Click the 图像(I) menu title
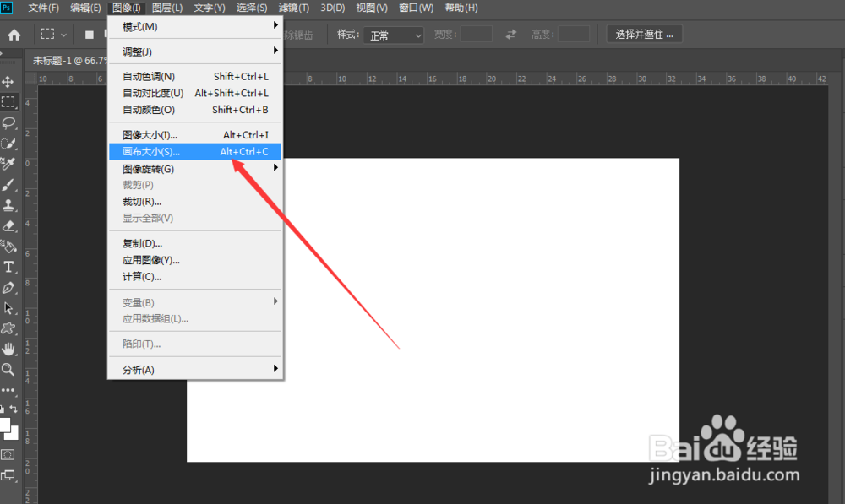This screenshot has height=504, width=845. click(x=127, y=8)
